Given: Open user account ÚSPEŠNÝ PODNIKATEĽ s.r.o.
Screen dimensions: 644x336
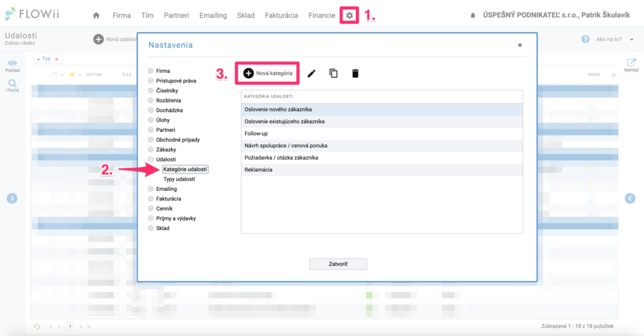Looking at the screenshot, I should click(557, 15).
